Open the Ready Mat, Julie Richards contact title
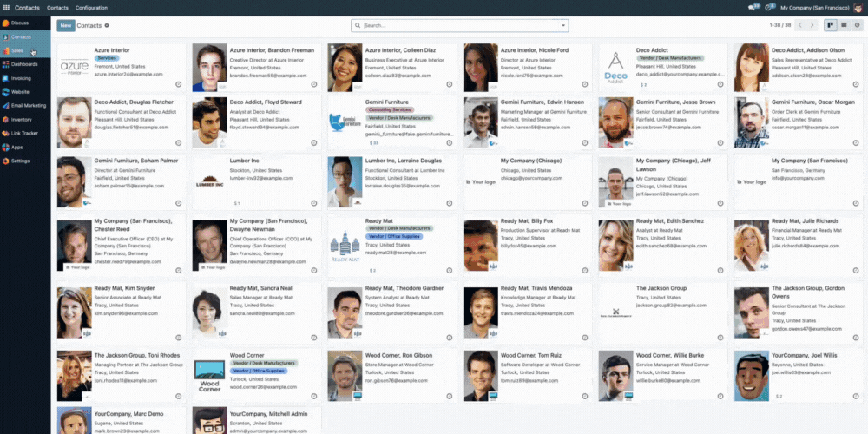This screenshot has height=434, width=868. click(805, 220)
